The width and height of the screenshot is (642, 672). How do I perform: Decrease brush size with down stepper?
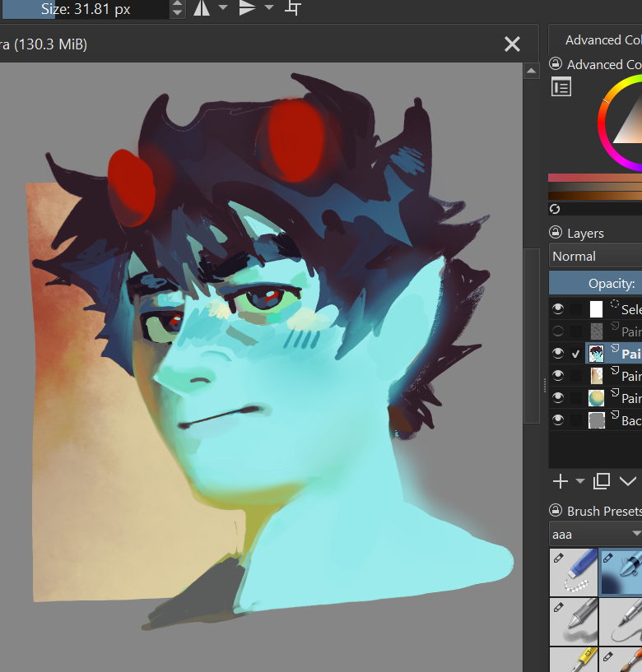click(177, 13)
